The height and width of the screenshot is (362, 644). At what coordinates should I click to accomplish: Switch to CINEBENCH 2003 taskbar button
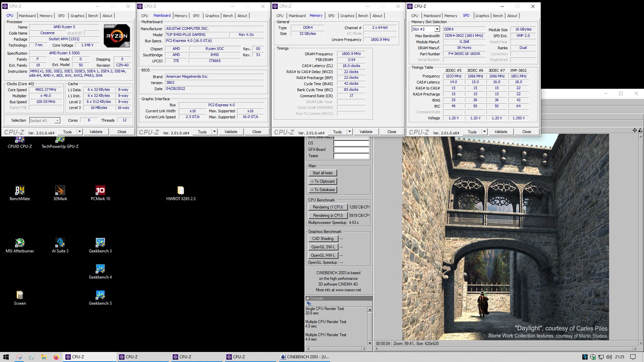point(305,357)
